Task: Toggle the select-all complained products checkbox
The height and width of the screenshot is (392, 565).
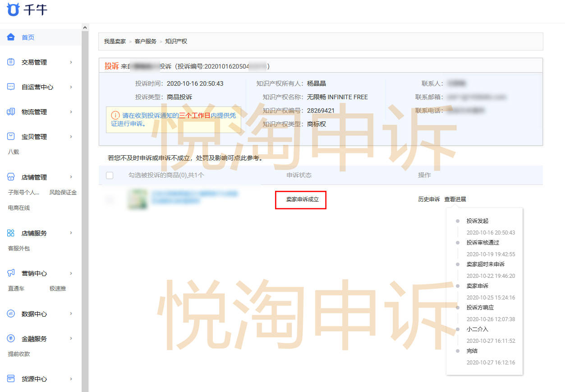Action: (x=110, y=175)
